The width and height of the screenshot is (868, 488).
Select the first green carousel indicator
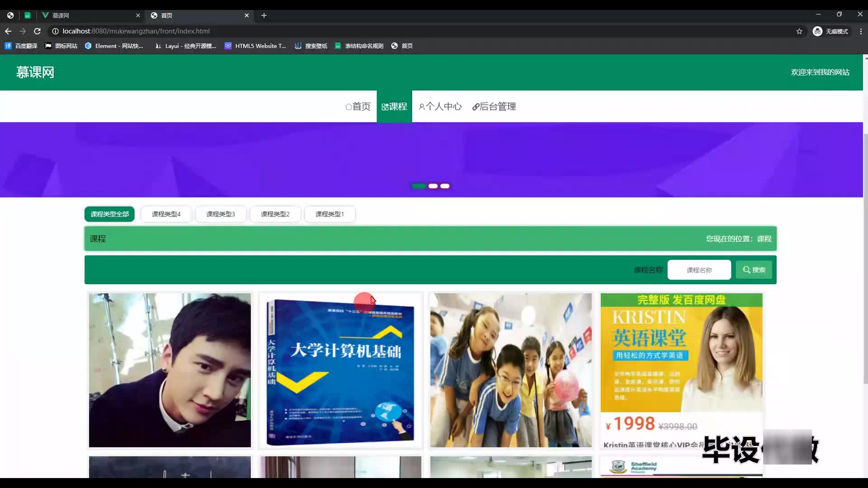(x=419, y=186)
